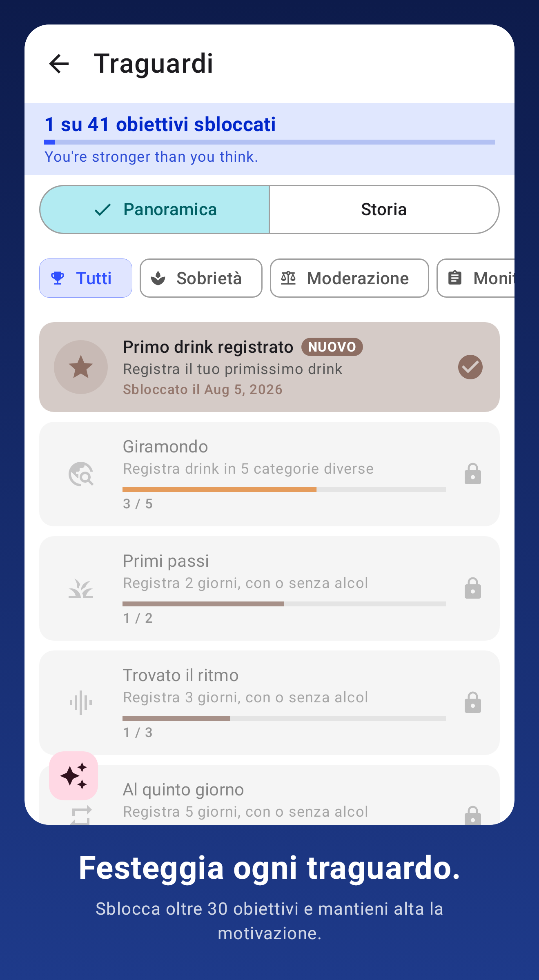The height and width of the screenshot is (980, 539).
Task: Select the Panoramica segment
Action: point(155,209)
